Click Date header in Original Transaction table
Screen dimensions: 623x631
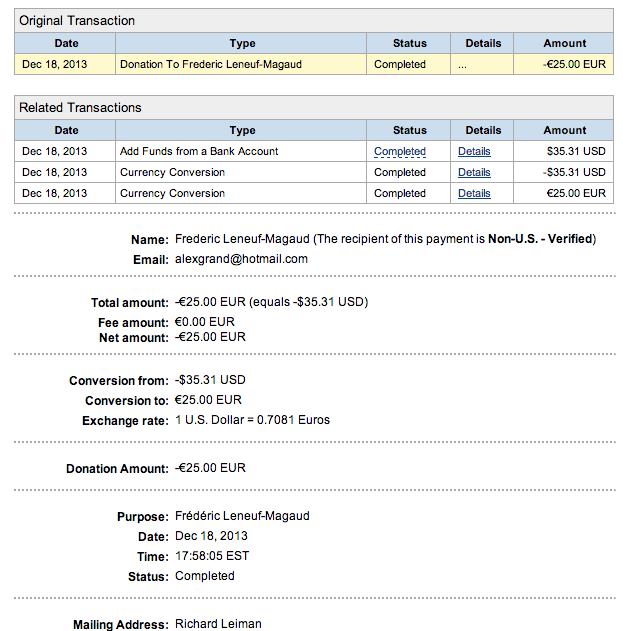tap(66, 44)
